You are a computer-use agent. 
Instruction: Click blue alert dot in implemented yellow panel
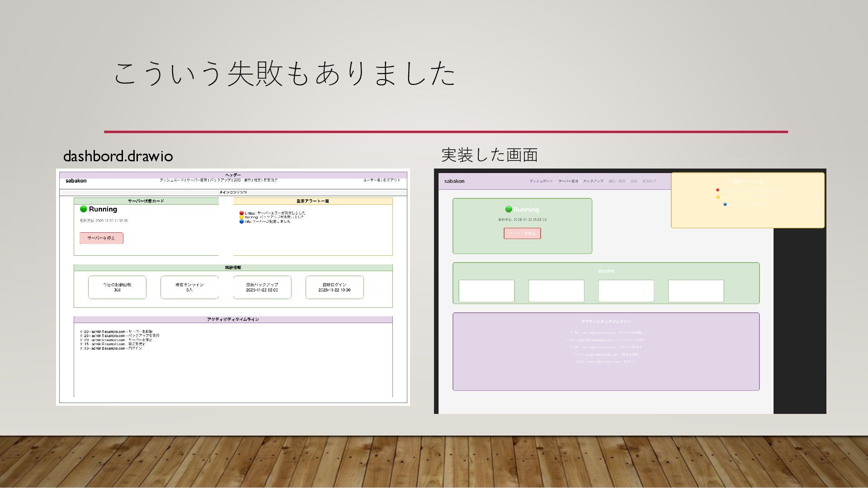tap(725, 204)
